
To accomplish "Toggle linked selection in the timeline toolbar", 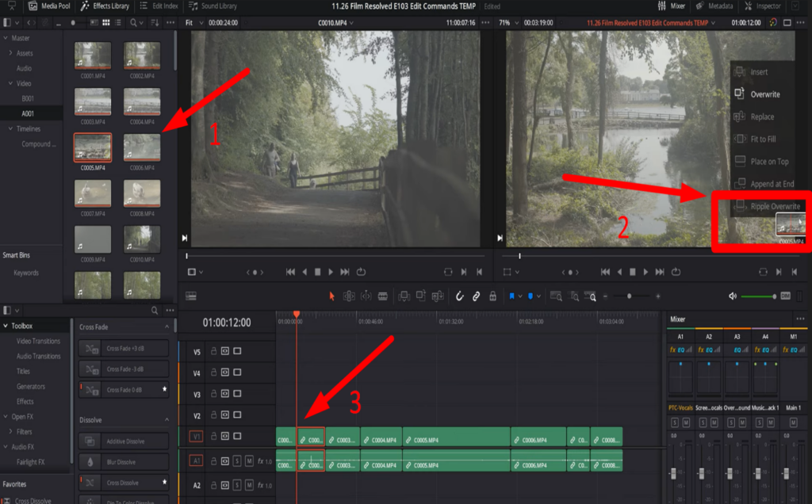I will coord(476,296).
